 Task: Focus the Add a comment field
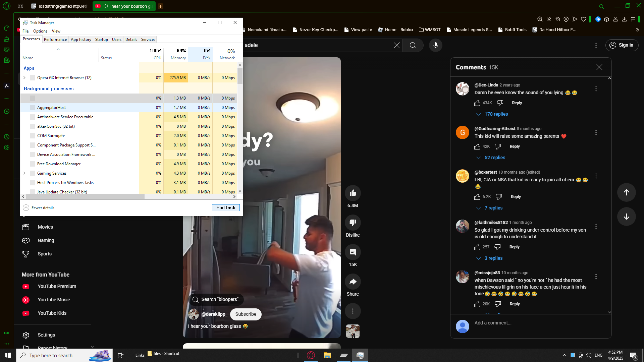click(x=537, y=323)
